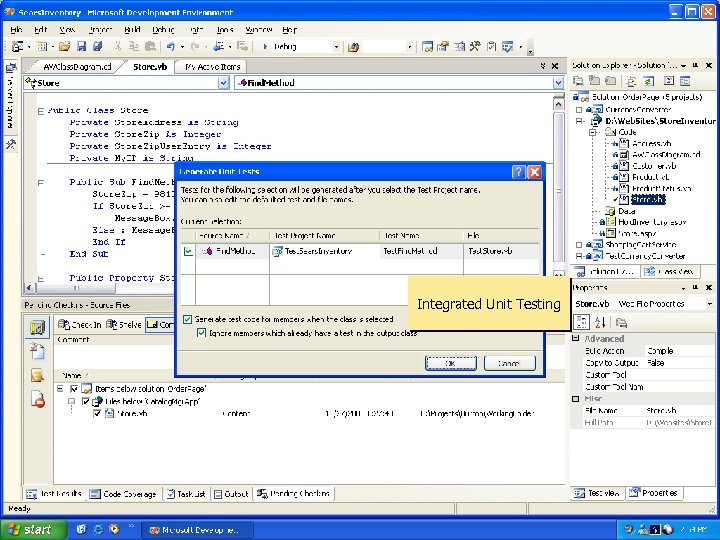Viewport: 720px width, 540px height.
Task: Switch to the Code Coverage tab
Action: [124, 494]
